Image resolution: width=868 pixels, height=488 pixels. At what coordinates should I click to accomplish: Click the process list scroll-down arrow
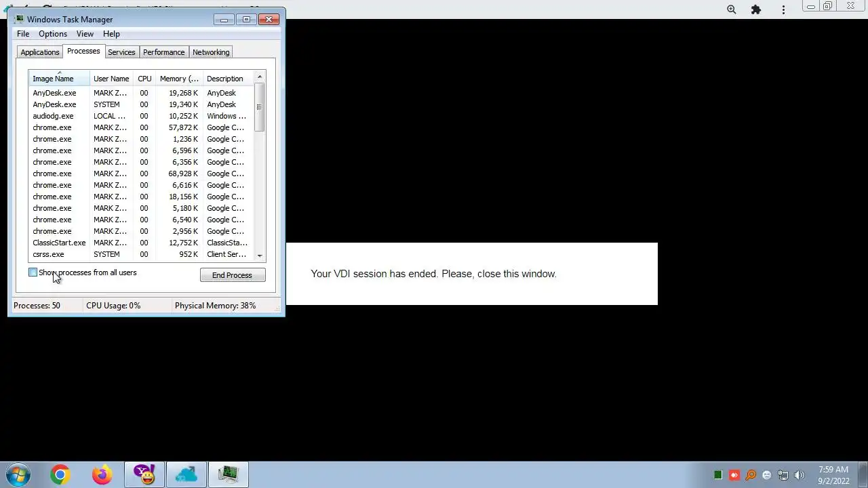point(259,255)
